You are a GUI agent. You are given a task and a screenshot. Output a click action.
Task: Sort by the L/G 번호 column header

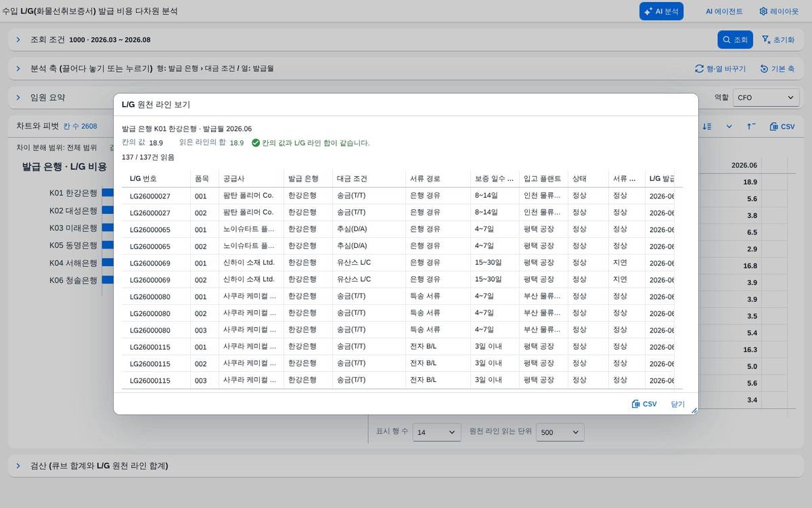tap(156, 178)
